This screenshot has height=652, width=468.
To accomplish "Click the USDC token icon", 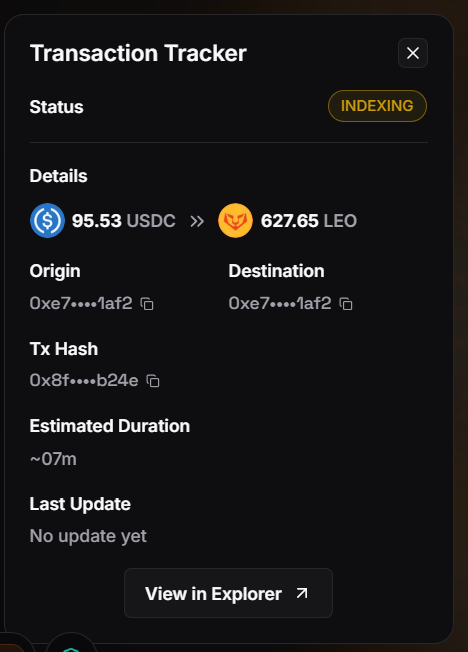I will [x=47, y=220].
